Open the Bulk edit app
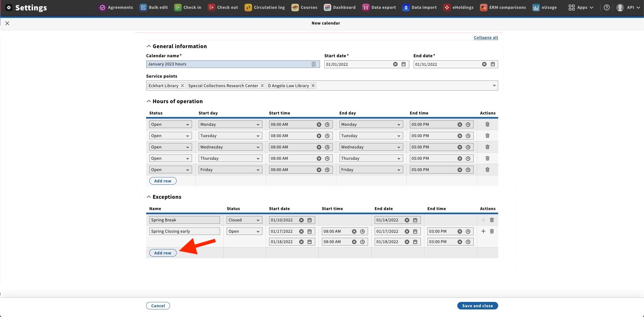Image resolution: width=644 pixels, height=317 pixels. click(154, 8)
